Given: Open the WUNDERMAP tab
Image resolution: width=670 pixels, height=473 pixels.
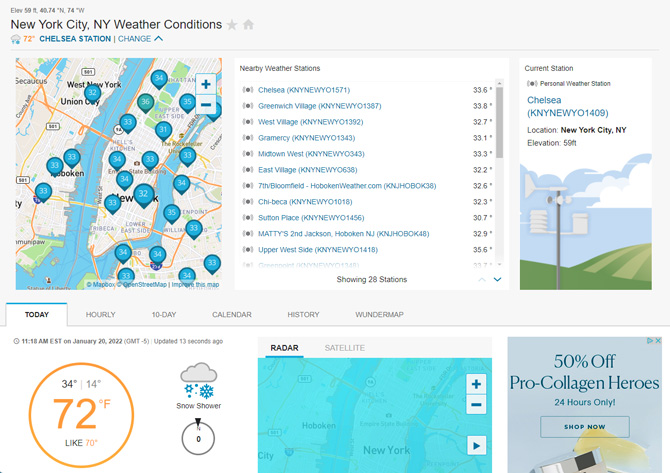Looking at the screenshot, I should (379, 314).
